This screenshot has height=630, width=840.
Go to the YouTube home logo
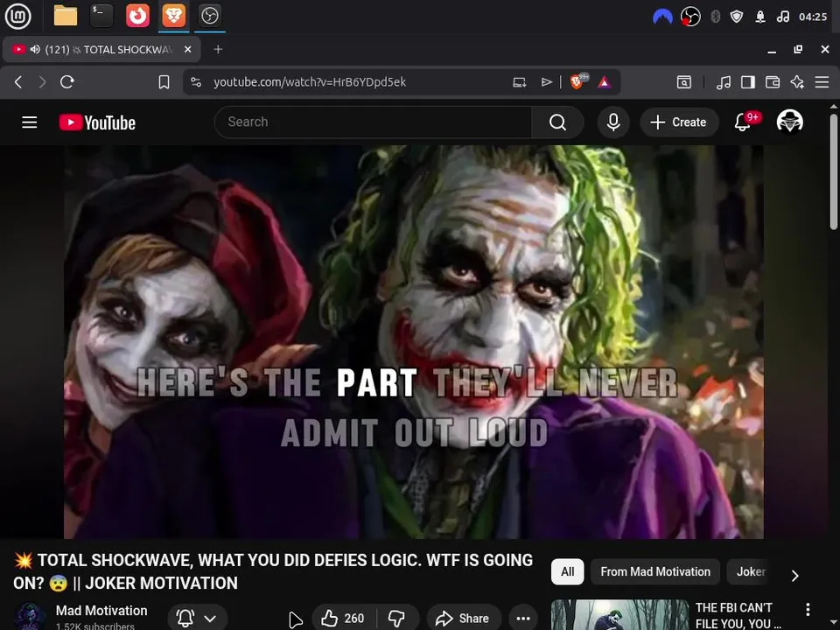click(x=97, y=122)
